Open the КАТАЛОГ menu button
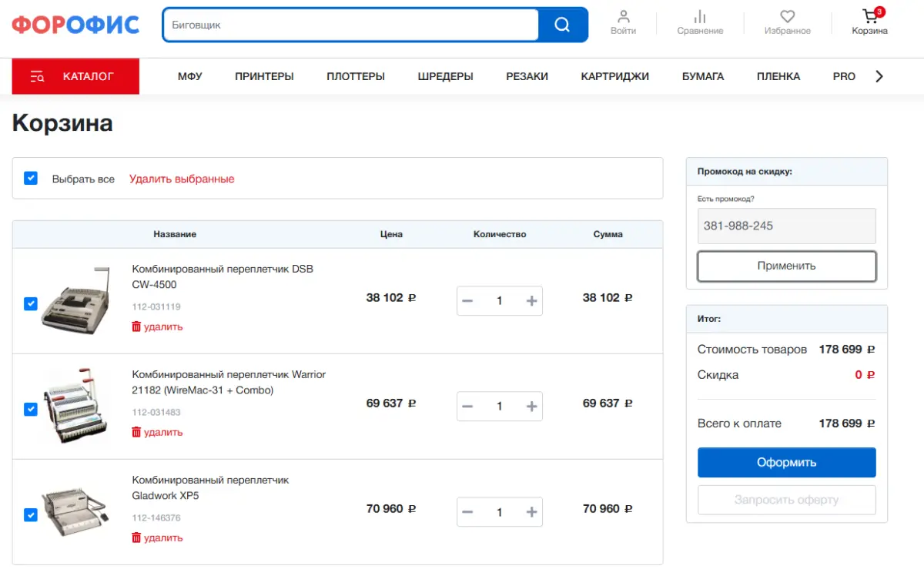 [x=75, y=76]
